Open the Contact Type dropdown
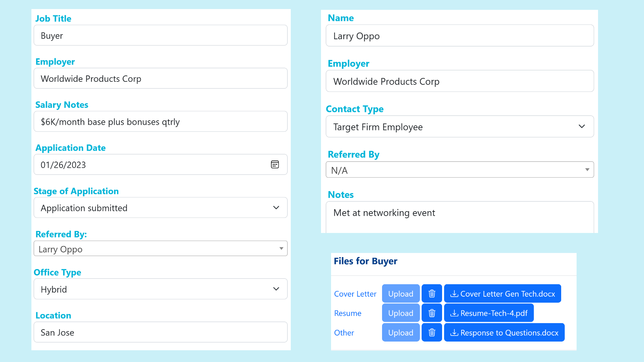Image resolution: width=644 pixels, height=362 pixels. tap(581, 126)
